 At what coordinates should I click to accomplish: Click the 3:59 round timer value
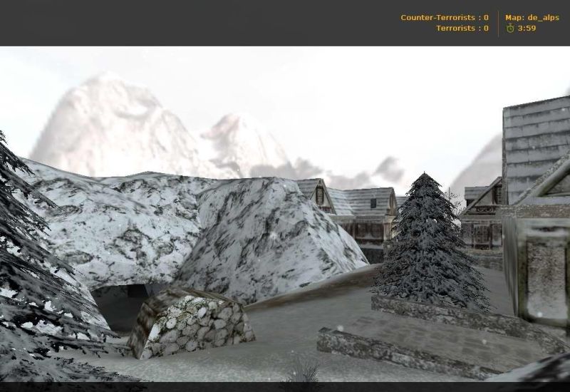pos(527,28)
